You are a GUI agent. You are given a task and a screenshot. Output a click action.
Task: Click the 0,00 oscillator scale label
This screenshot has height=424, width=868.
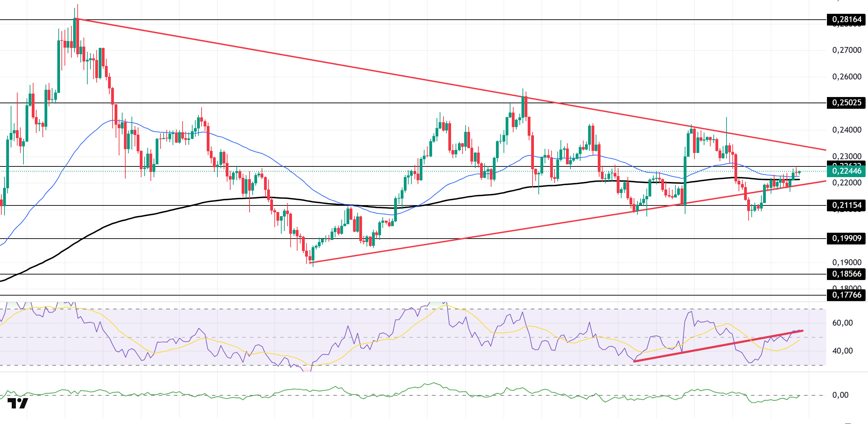click(x=840, y=395)
